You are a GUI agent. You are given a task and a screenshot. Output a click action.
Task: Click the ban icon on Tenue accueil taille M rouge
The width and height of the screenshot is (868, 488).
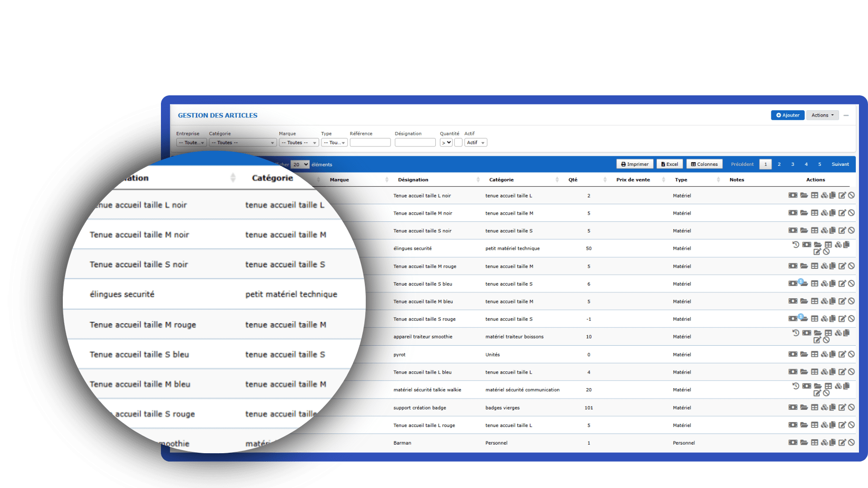(852, 266)
